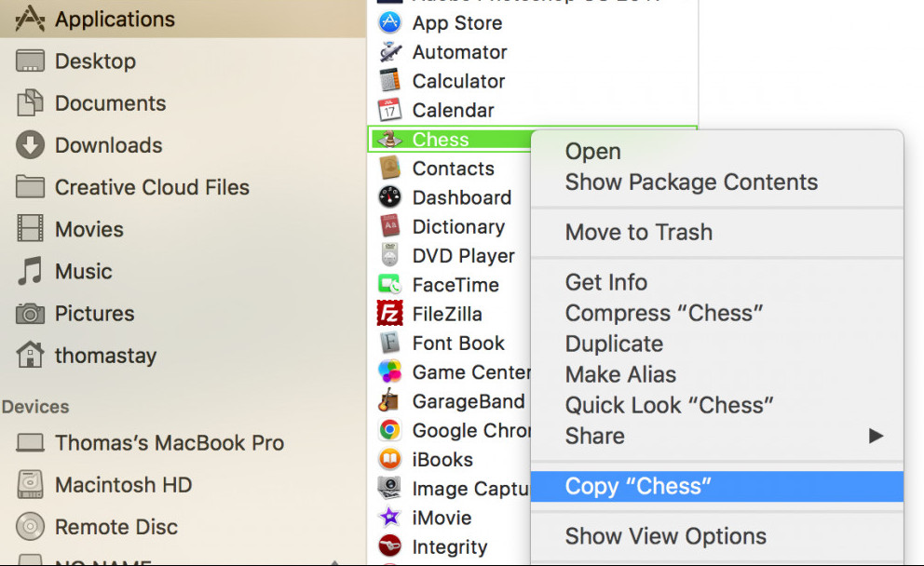The image size is (924, 566).
Task: Select Calendar name in file list
Action: [454, 110]
